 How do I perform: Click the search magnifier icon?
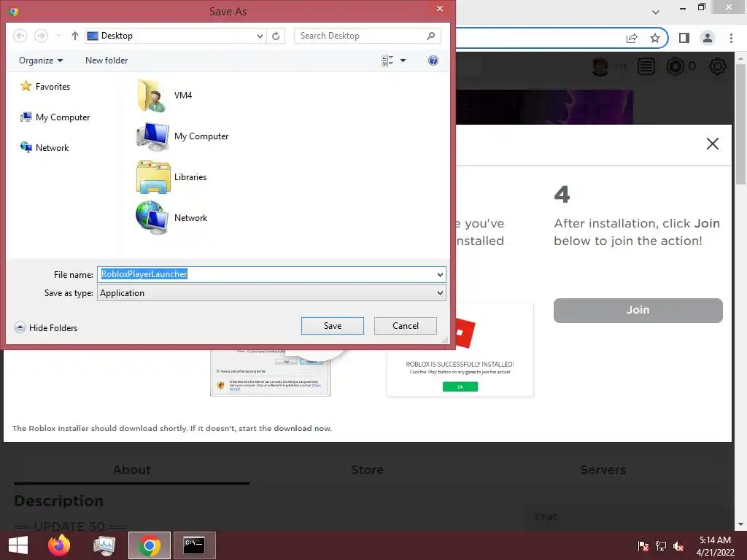coord(430,36)
